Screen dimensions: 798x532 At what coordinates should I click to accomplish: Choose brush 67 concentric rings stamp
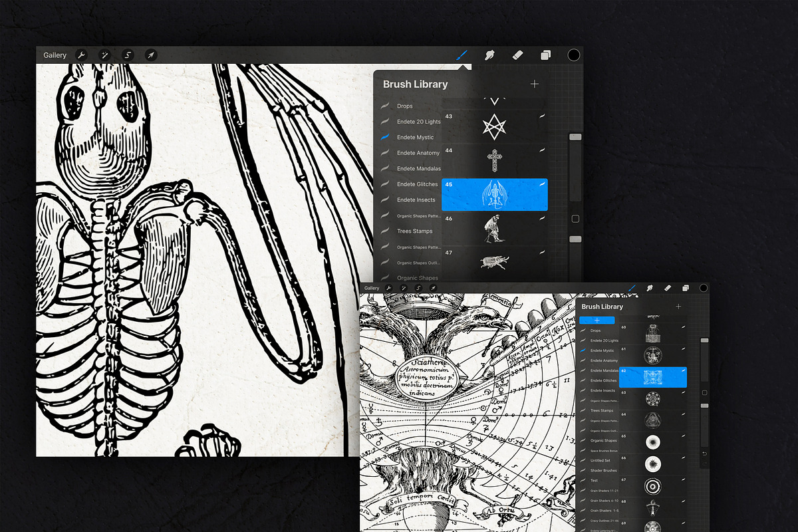click(x=653, y=485)
